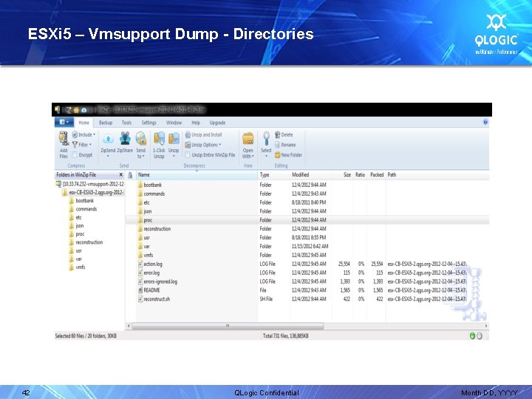Click the bootbank folder icon in file list
Viewport: 532px width, 399px height.
[x=140, y=185]
